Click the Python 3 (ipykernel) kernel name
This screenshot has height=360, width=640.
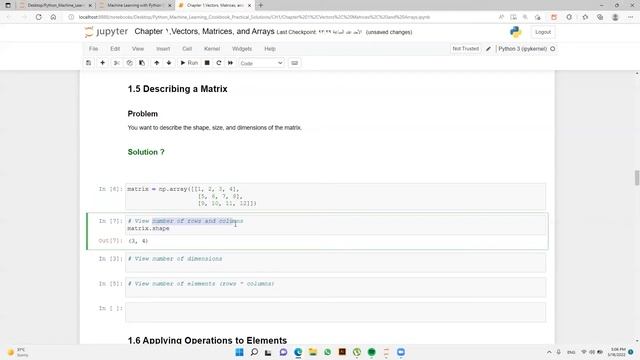(x=522, y=49)
